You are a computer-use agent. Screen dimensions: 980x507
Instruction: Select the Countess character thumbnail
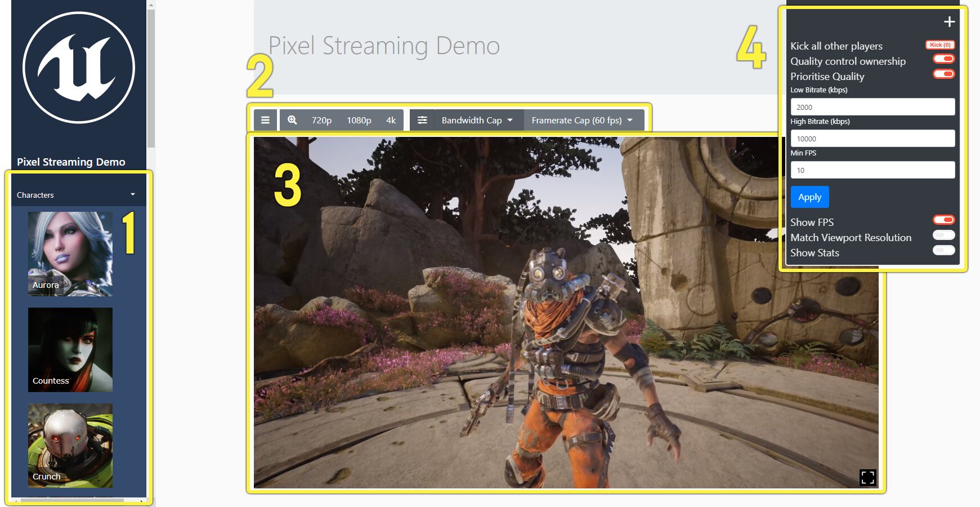pyautogui.click(x=70, y=349)
